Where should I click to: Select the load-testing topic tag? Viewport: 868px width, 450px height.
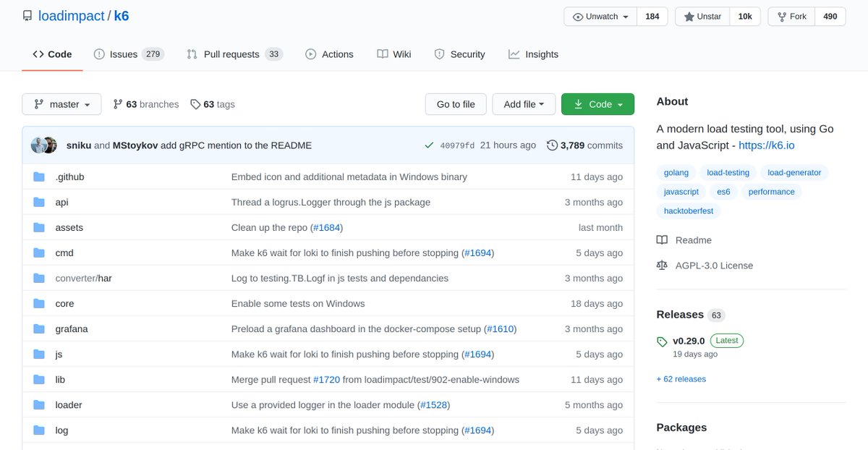click(x=728, y=172)
